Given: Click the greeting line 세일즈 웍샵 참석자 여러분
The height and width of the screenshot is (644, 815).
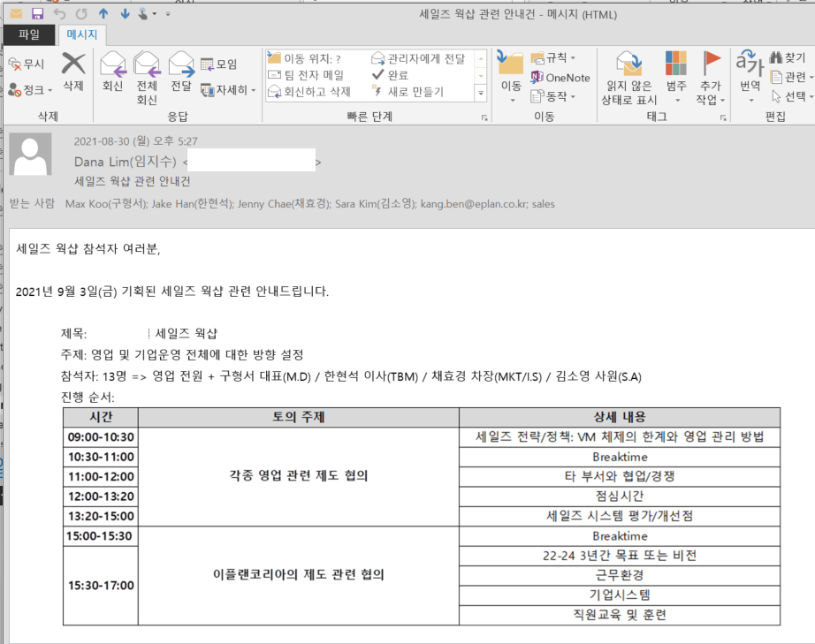Looking at the screenshot, I should (x=88, y=249).
